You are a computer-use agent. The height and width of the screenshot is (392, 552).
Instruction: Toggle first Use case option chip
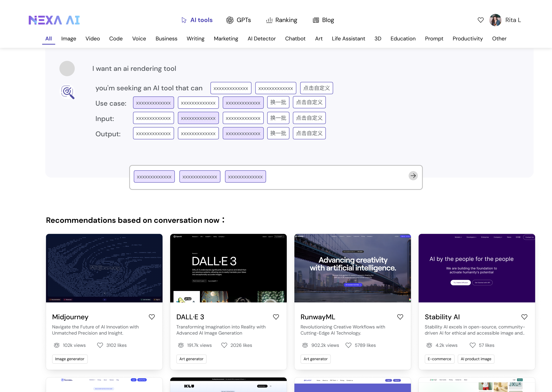(x=153, y=103)
